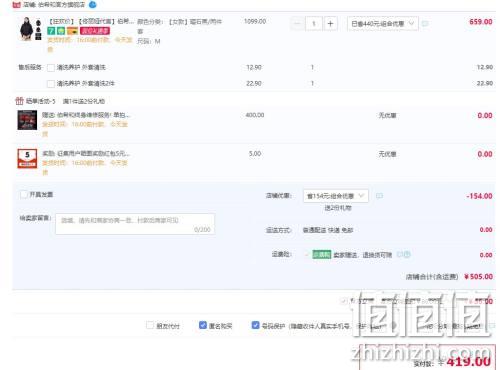Image resolution: width=500 pixels, height=370 pixels.
Task: Check the 外套清洗2件 service option
Action: (x=51, y=84)
